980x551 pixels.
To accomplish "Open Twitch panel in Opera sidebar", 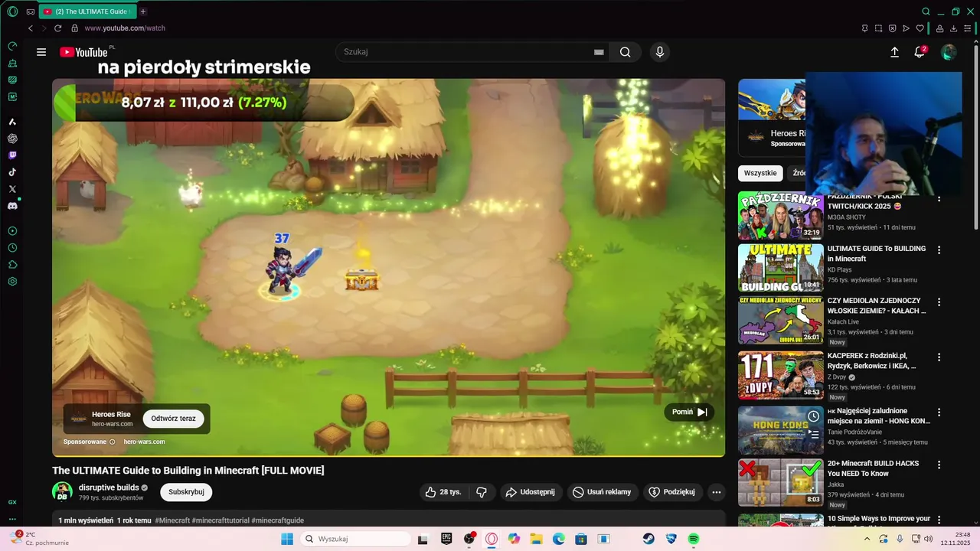I will click(12, 155).
